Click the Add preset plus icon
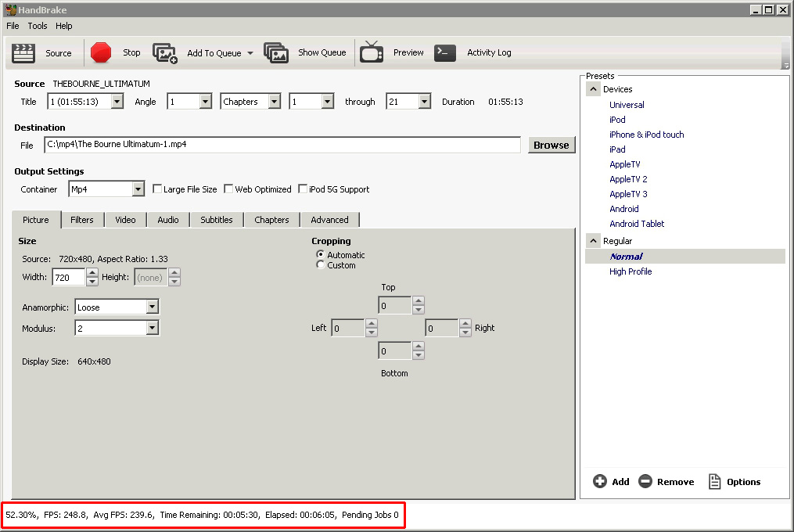 (600, 481)
